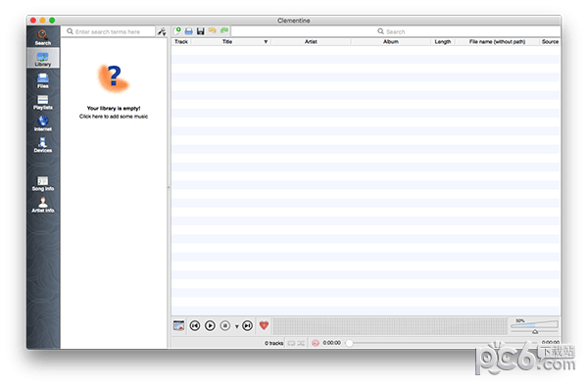Stop playback with the stop button

pos(225,325)
